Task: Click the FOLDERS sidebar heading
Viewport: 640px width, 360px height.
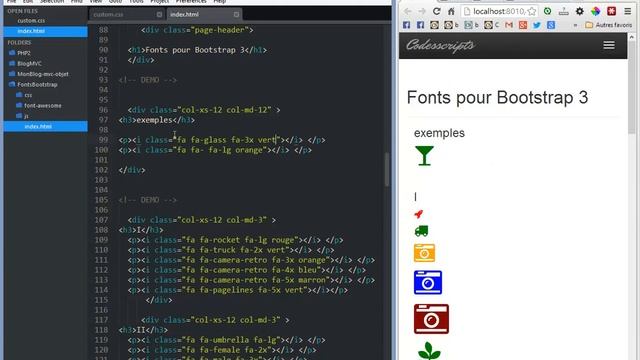Action: pos(19,42)
